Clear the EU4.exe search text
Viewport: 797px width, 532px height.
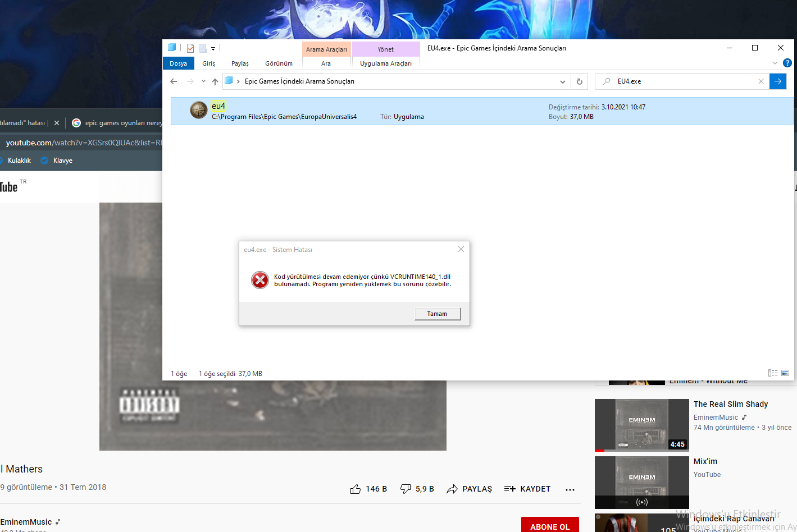coord(761,81)
